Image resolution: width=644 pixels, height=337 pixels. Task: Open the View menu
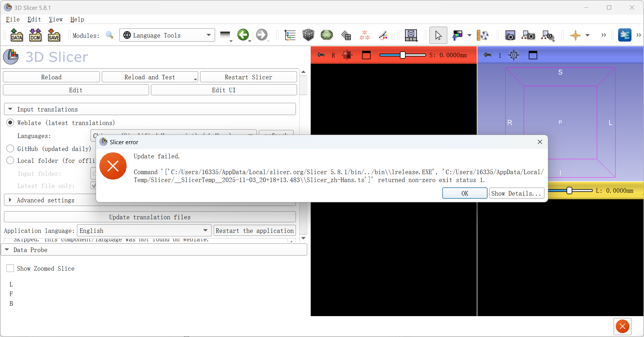tap(56, 19)
